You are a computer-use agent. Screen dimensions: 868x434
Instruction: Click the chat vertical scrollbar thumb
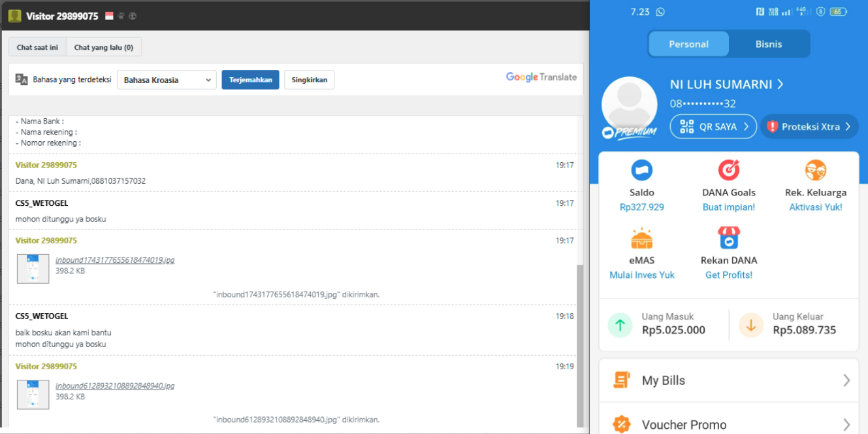click(x=580, y=346)
